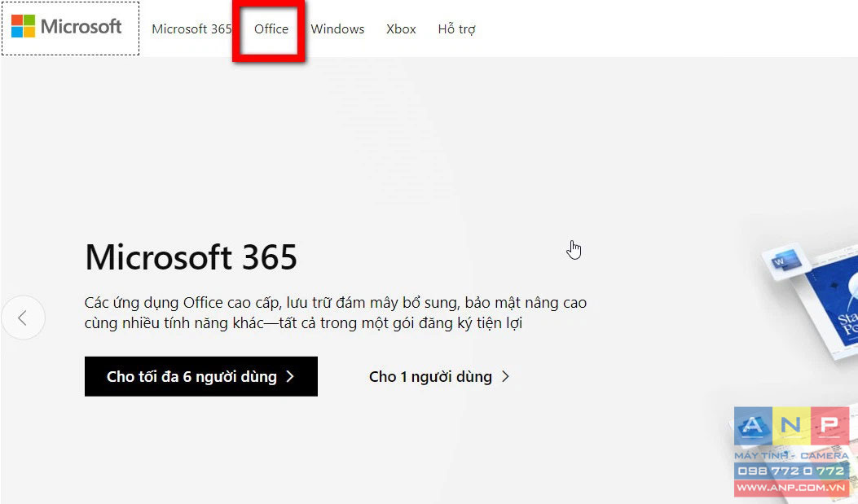Screen dimensions: 858x504
Task: Go to the Windows nav link
Action: (337, 29)
